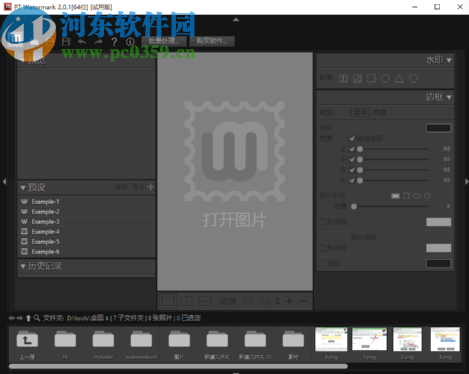Undo the last action with the back arrow
The height and width of the screenshot is (374, 469).
coord(82,42)
